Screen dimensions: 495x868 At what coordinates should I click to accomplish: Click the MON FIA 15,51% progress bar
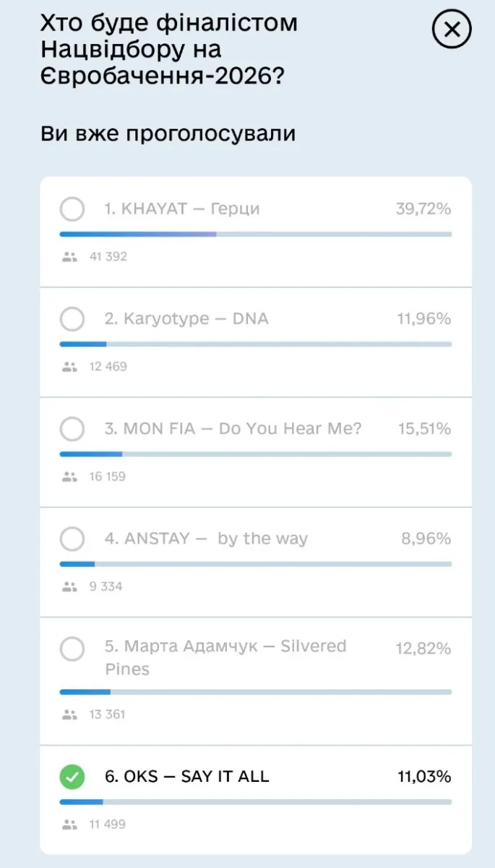tap(255, 454)
